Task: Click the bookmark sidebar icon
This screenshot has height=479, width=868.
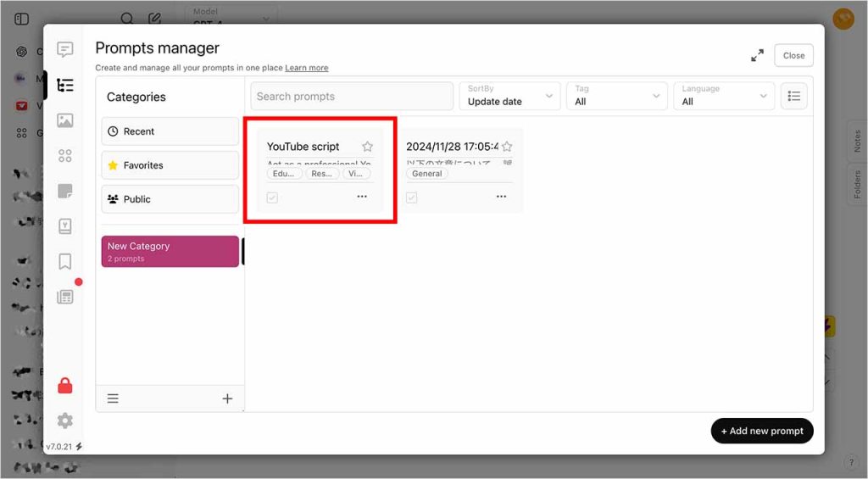Action: tap(65, 261)
